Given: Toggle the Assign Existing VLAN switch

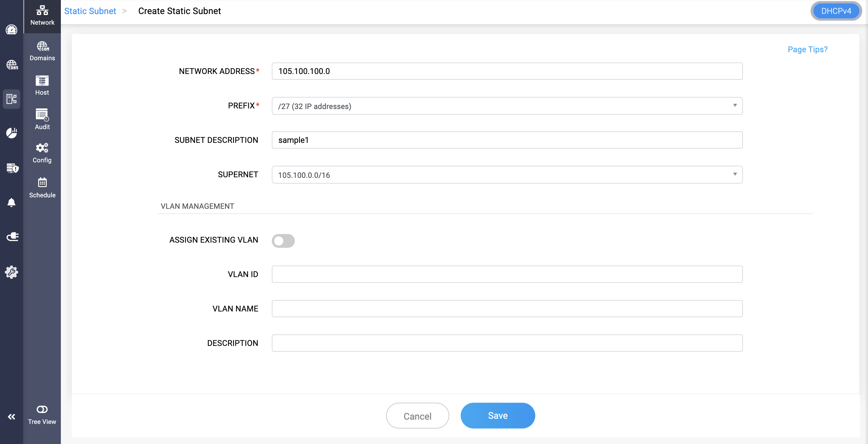Looking at the screenshot, I should point(283,241).
